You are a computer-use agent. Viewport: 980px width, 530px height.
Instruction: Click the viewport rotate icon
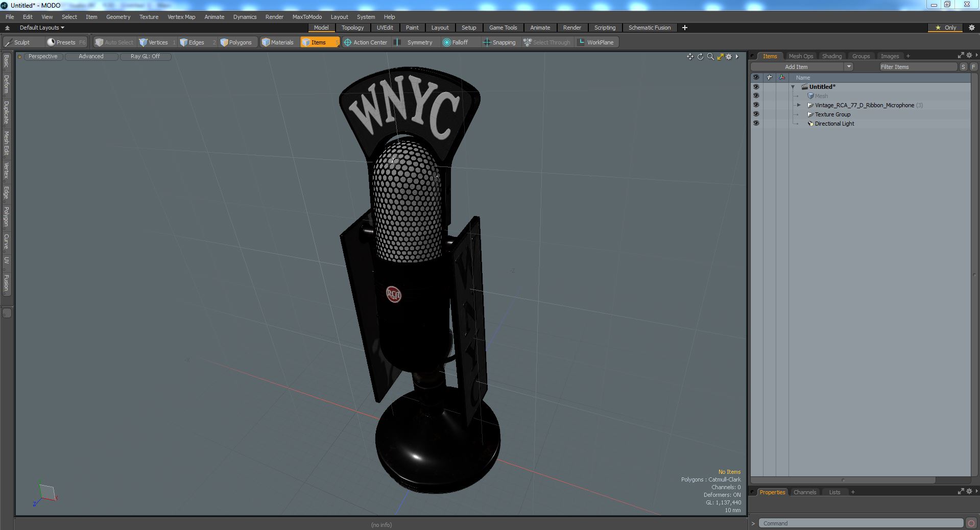(700, 57)
